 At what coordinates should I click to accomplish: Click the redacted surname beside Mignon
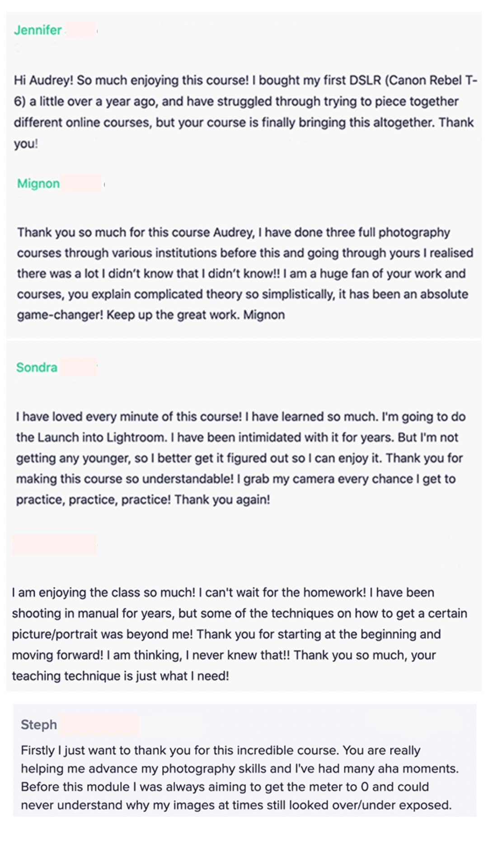click(82, 184)
